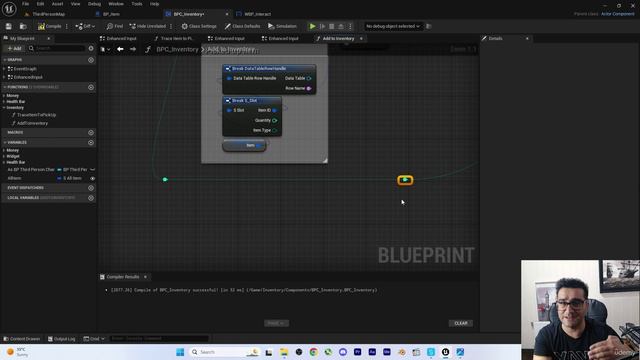Expand the Money functions category
This screenshot has height=360, width=640.
point(4,96)
